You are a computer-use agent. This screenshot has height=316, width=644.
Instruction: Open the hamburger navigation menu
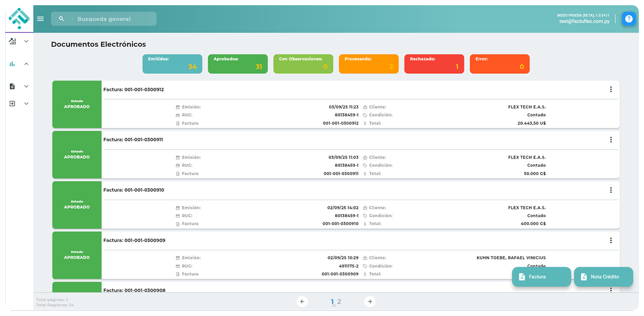tap(41, 19)
